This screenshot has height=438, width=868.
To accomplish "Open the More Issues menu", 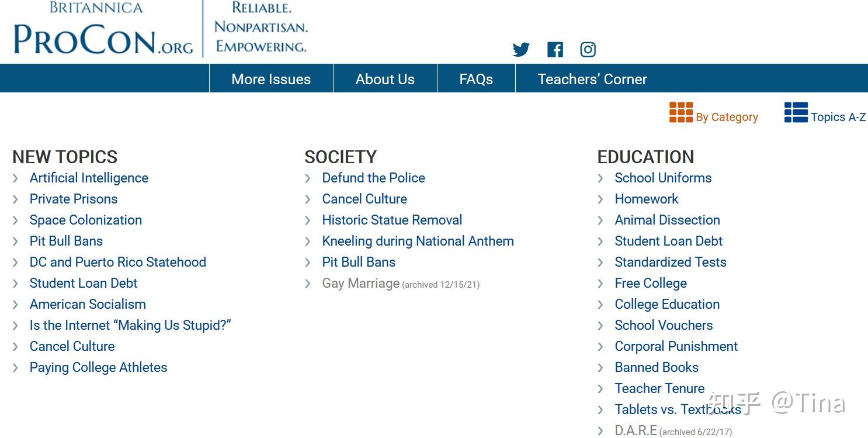I will pyautogui.click(x=271, y=79).
